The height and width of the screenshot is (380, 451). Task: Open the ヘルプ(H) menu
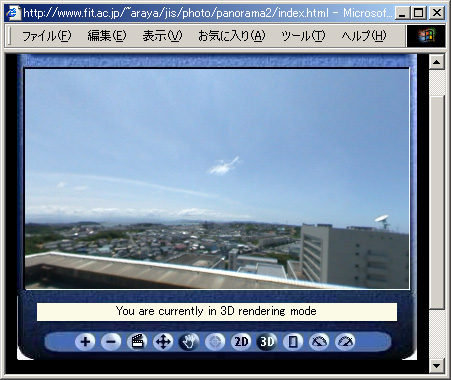[364, 36]
